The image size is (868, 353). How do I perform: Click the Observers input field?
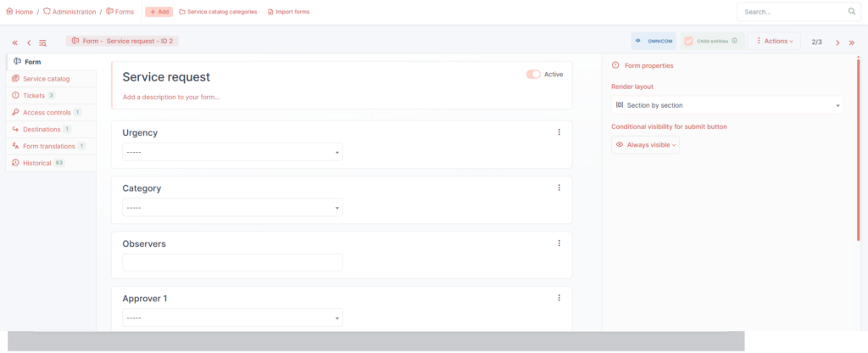[232, 262]
